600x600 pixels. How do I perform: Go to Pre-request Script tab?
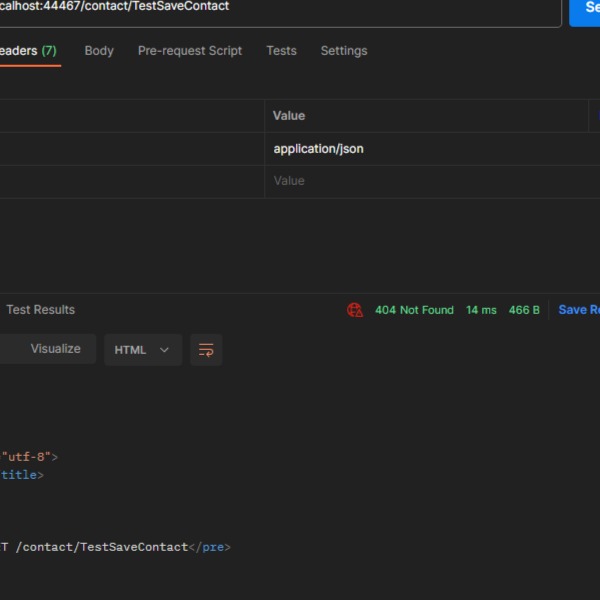(x=190, y=51)
